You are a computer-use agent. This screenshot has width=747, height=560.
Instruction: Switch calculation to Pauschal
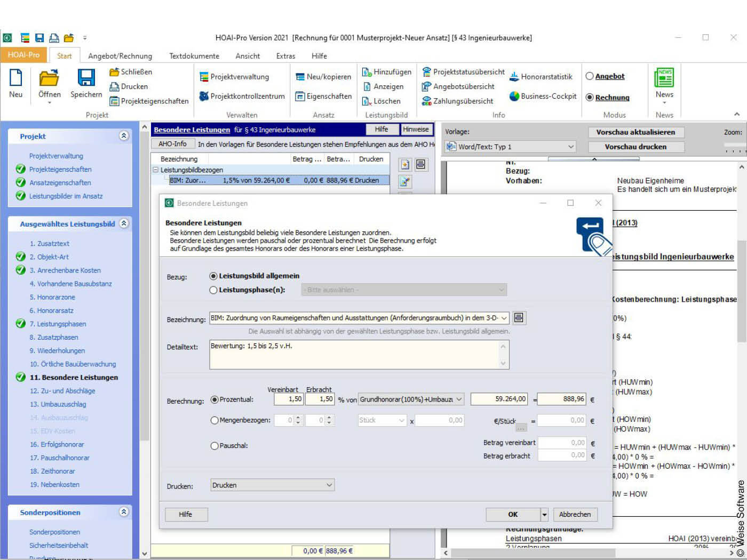(214, 445)
